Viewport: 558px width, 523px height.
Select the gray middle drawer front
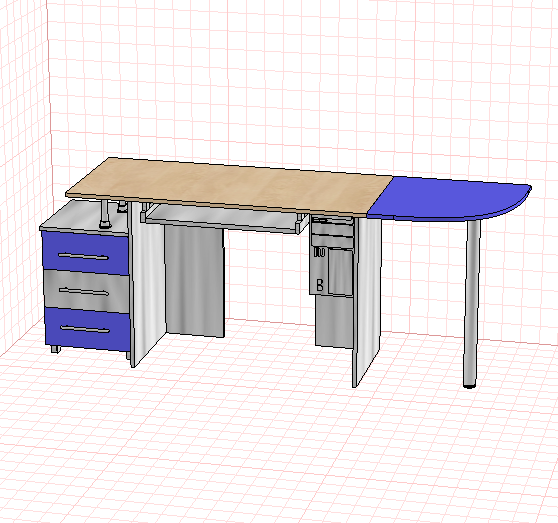coord(86,290)
